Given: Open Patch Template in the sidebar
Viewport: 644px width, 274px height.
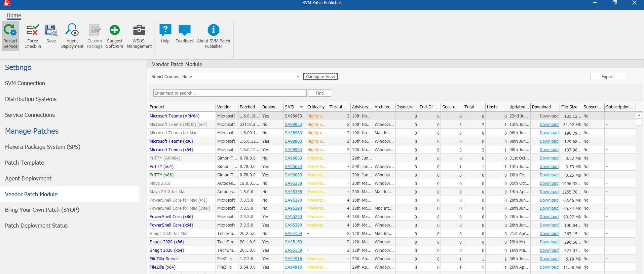Looking at the screenshot, I should [25, 163].
